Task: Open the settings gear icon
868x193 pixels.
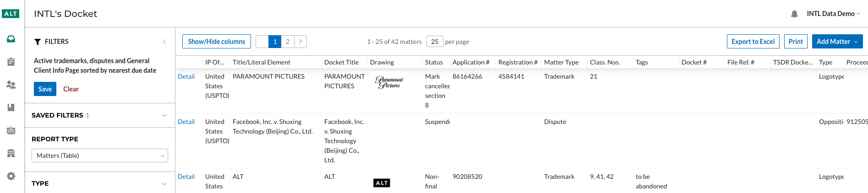Action: tap(11, 176)
